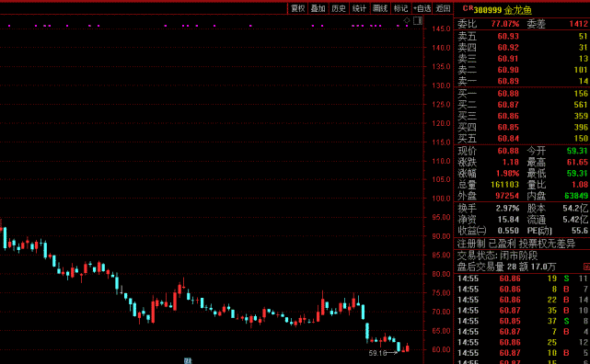Screen dimensions: 590x364
Task: Click the 标记 mark button
Action: (400, 8)
